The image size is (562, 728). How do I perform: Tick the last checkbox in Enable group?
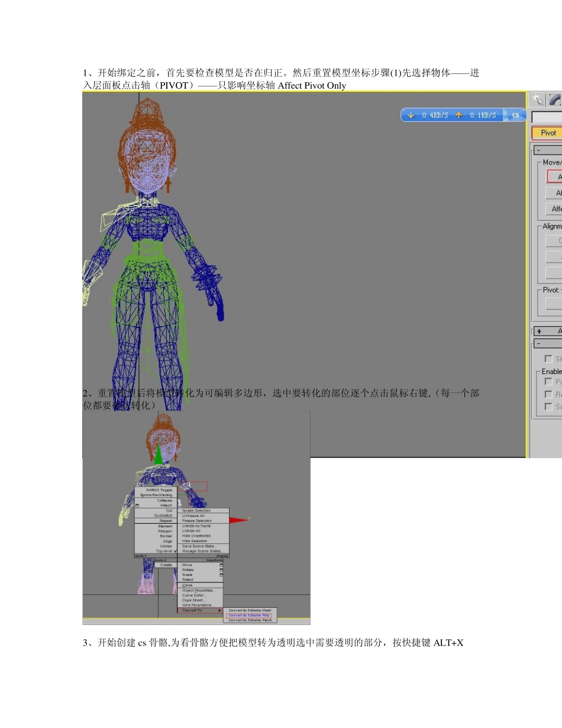pos(548,407)
